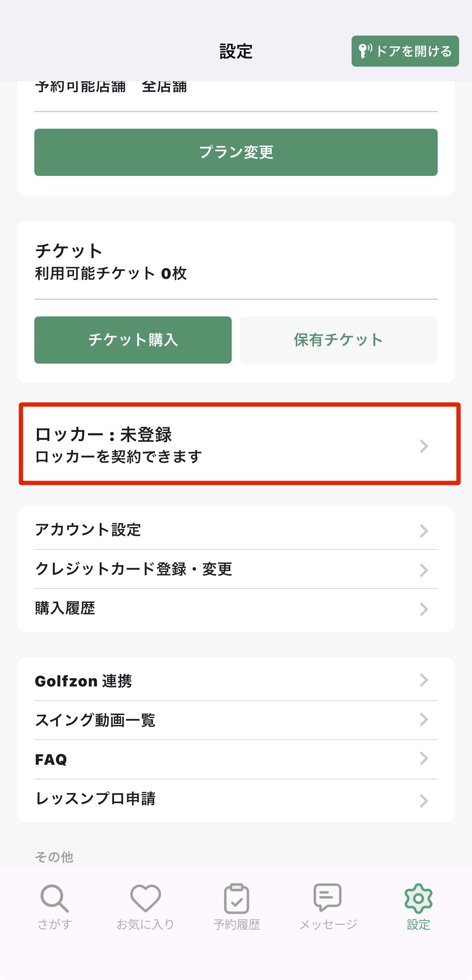Open the アカウント設定 chevron
Viewport: 472px width, 980px height.
424,531
